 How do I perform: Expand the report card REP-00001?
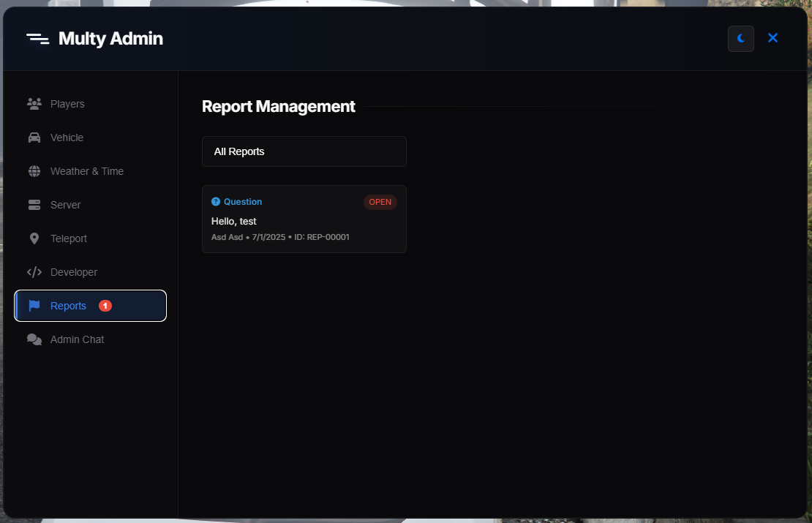tap(304, 219)
